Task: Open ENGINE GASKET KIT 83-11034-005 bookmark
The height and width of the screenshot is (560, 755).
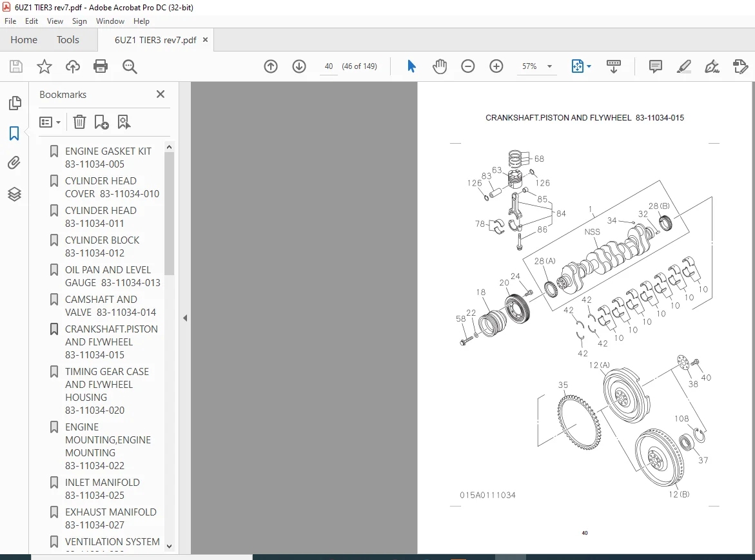Action: click(x=108, y=158)
